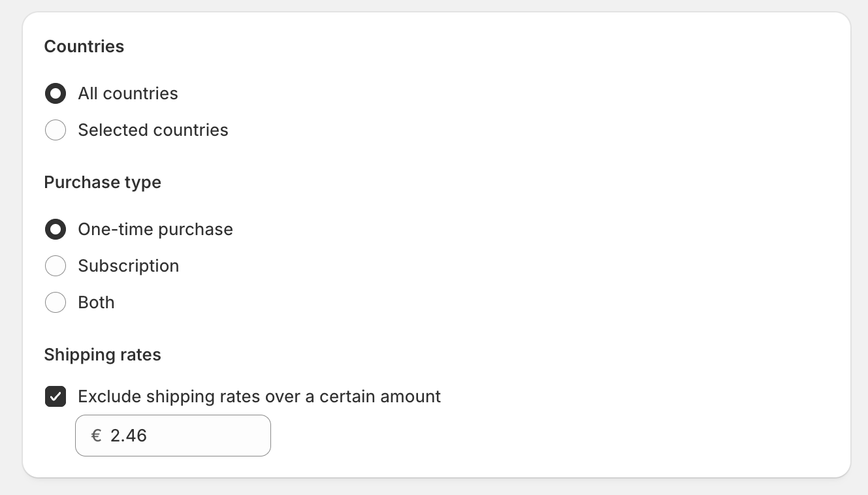This screenshot has width=868, height=495.
Task: Click the Countries section heading
Action: tap(84, 46)
